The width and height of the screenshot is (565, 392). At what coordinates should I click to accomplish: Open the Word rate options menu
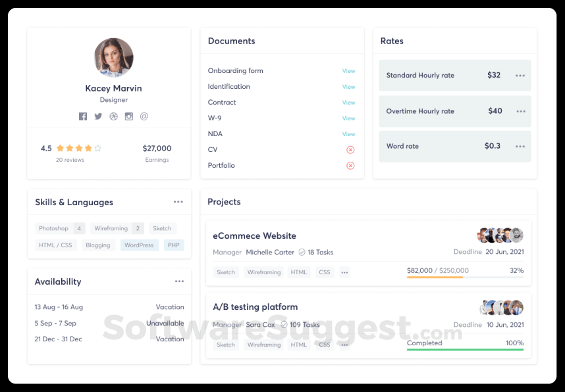point(522,145)
